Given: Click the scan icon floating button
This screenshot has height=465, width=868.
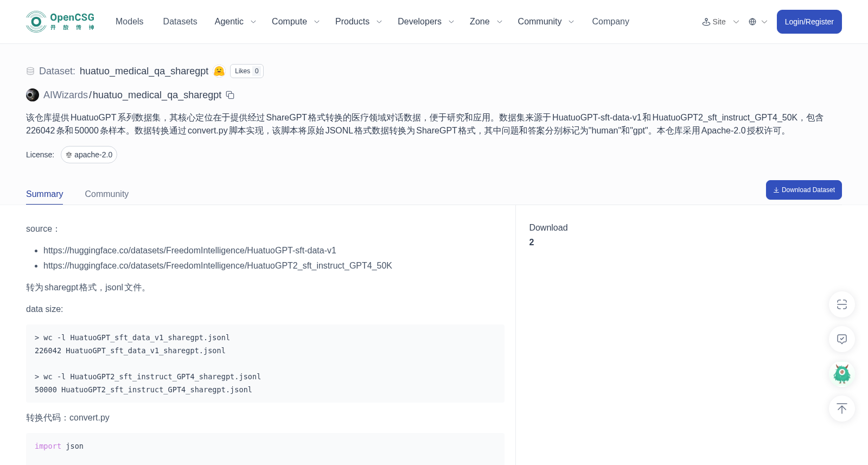Looking at the screenshot, I should coord(842,304).
